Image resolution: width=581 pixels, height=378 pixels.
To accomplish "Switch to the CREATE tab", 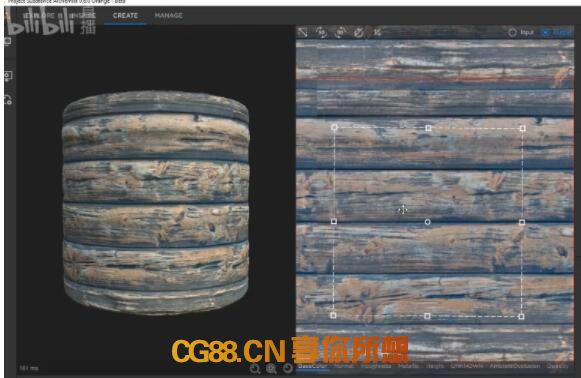I will 125,16.
